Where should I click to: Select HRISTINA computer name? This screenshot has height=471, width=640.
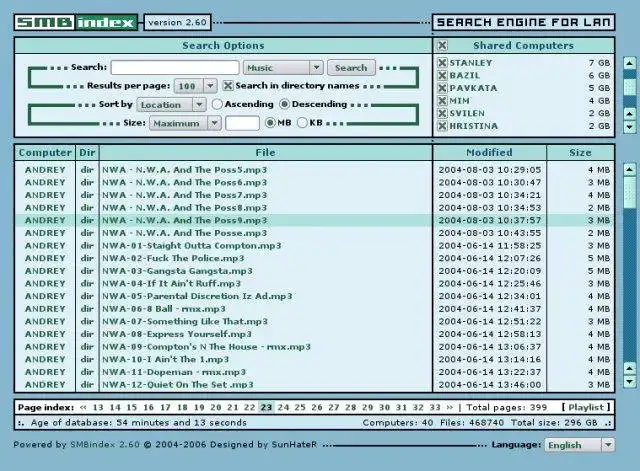click(473, 126)
